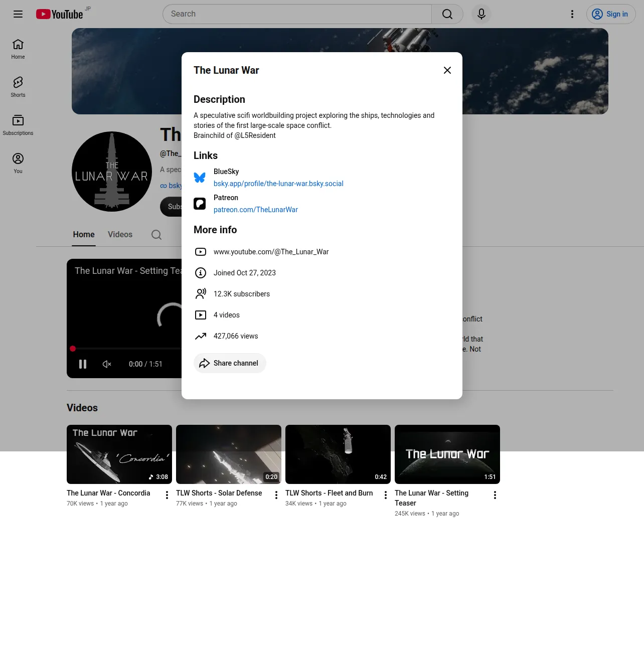644x646 pixels.
Task: Click the search magnifier button
Action: (447, 14)
